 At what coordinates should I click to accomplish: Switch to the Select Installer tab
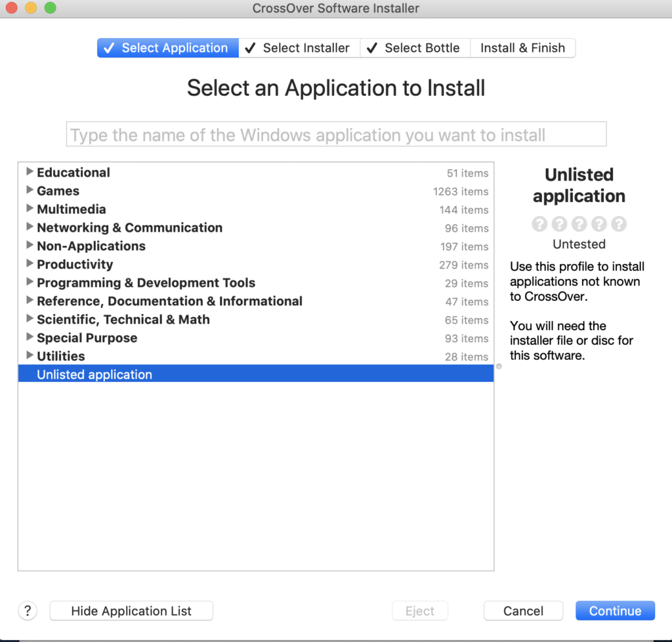299,48
